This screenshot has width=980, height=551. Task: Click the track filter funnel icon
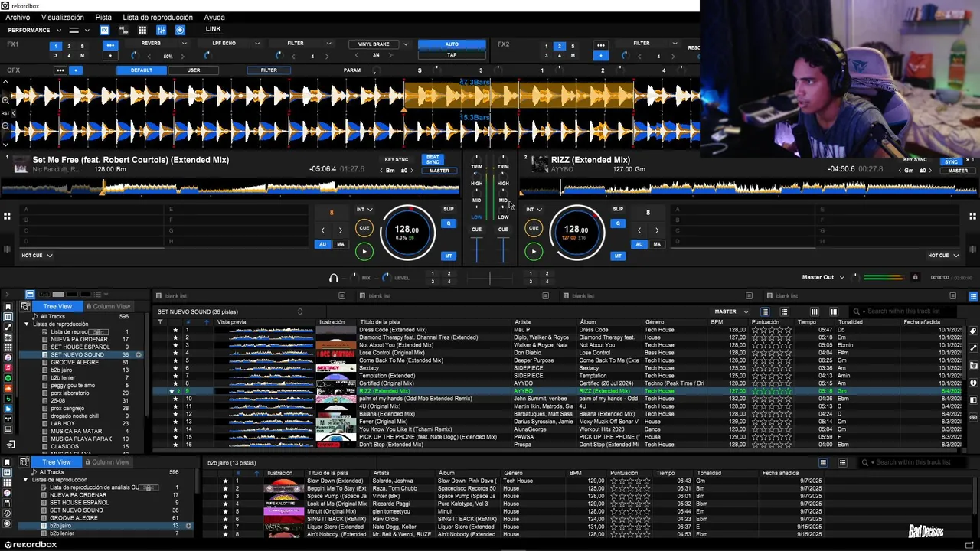160,322
